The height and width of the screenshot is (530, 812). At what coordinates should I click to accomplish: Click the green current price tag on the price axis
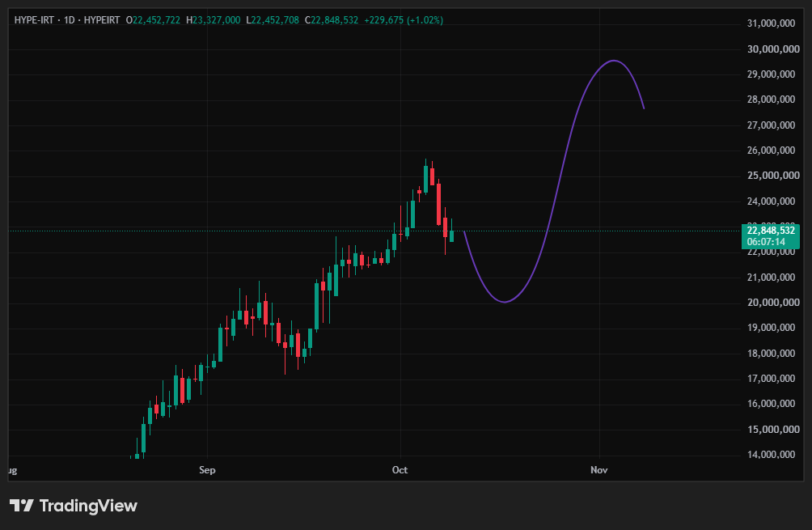(x=771, y=236)
